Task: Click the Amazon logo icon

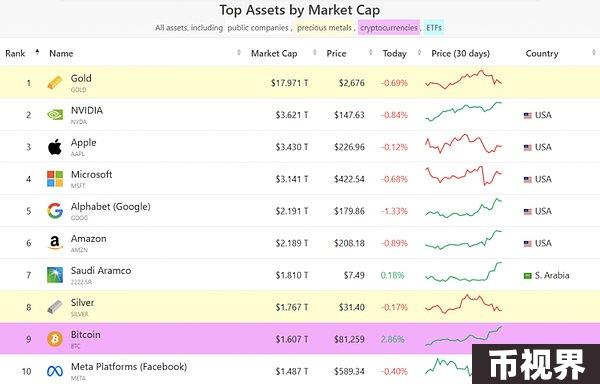Action: [55, 243]
